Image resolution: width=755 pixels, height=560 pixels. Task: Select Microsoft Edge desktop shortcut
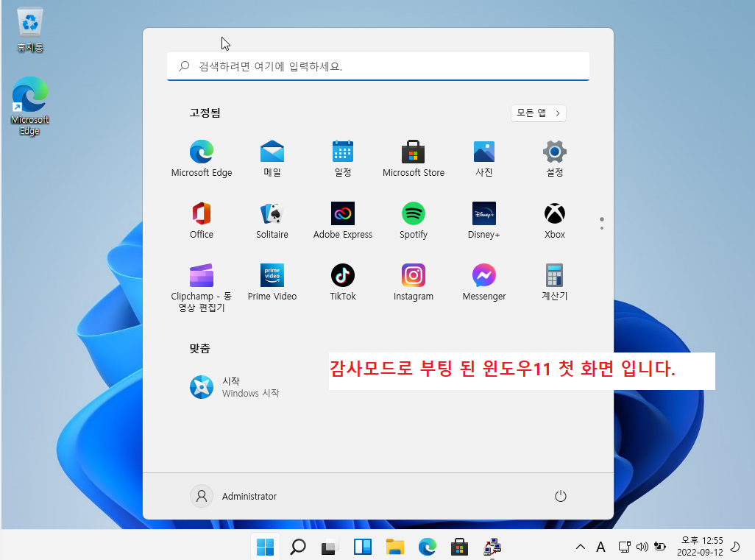click(x=30, y=106)
